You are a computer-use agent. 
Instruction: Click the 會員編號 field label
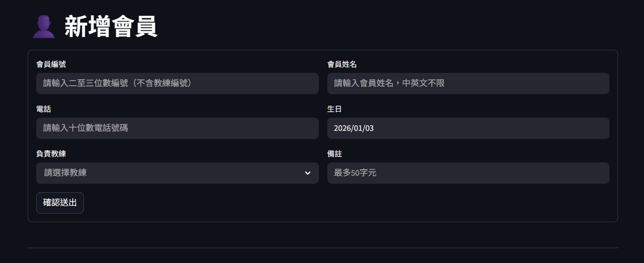point(51,64)
